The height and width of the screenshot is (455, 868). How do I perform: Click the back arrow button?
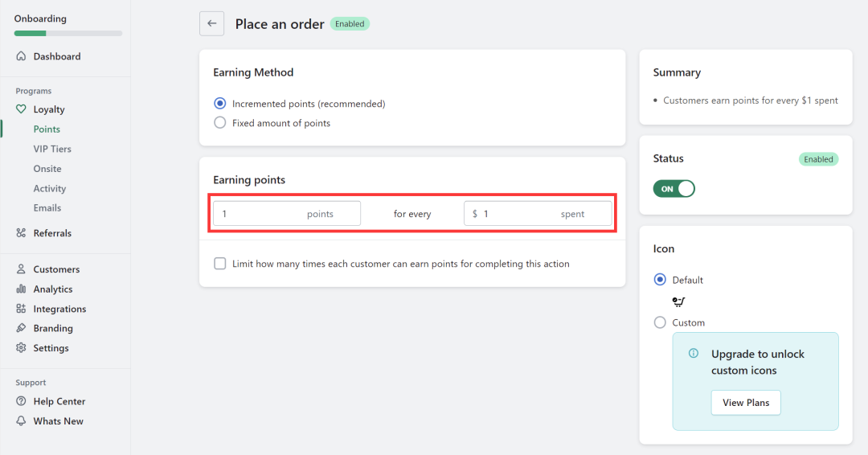(x=211, y=24)
